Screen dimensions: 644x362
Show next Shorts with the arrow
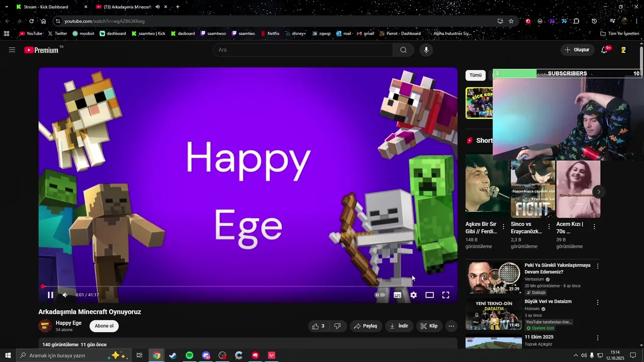(599, 192)
